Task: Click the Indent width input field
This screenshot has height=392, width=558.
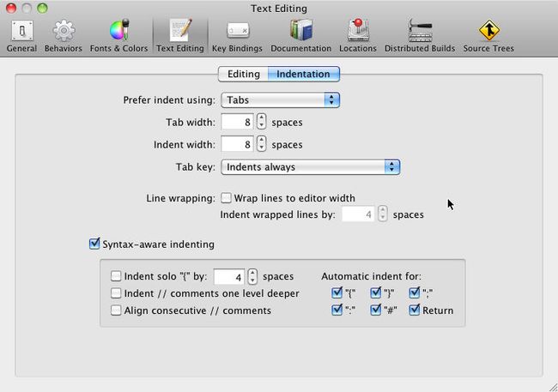Action: [237, 144]
